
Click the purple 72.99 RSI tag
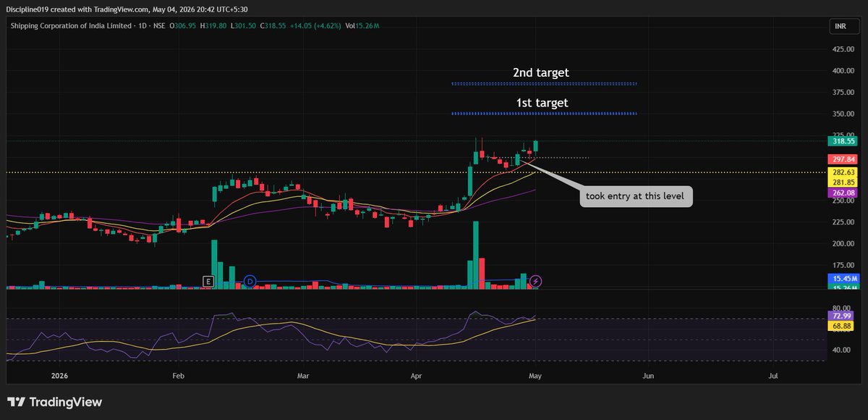841,316
